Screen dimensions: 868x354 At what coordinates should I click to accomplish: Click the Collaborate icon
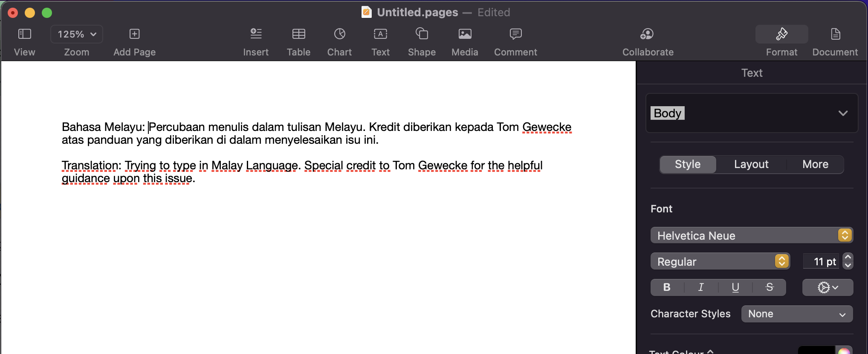(x=647, y=34)
